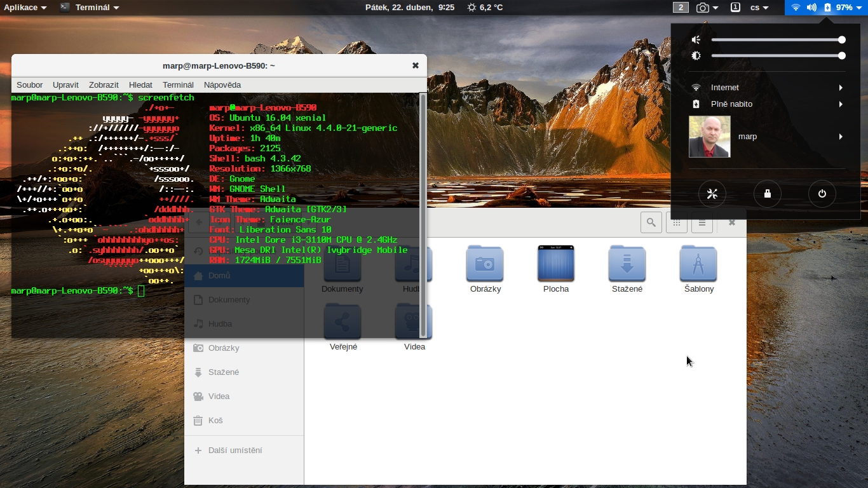
Task: Click the 97% battery percentage text
Action: pyautogui.click(x=844, y=8)
